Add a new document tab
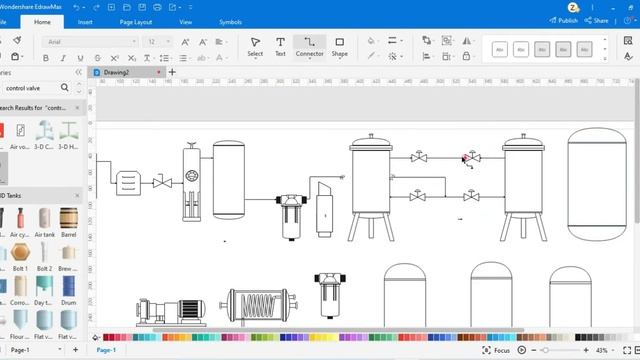This screenshot has width=640, height=360. [172, 72]
